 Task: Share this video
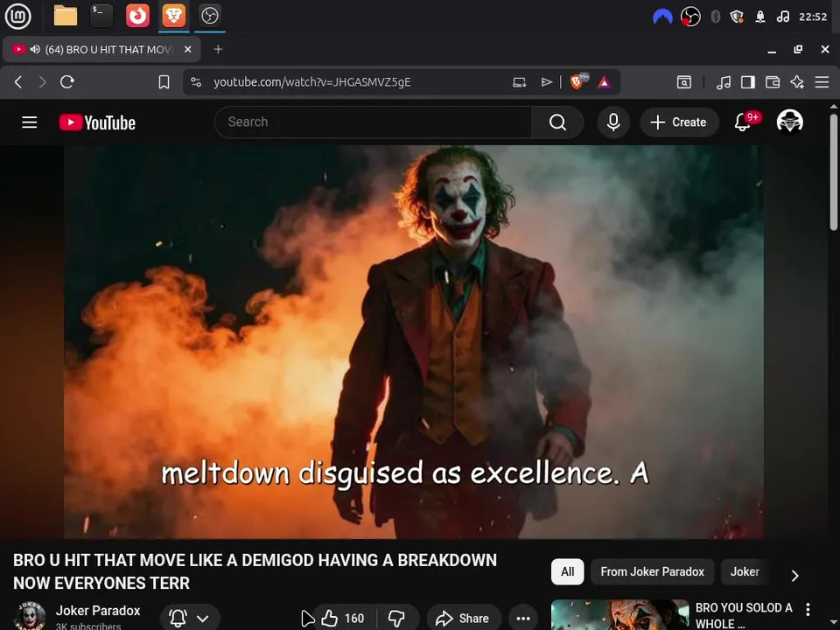coord(464,619)
